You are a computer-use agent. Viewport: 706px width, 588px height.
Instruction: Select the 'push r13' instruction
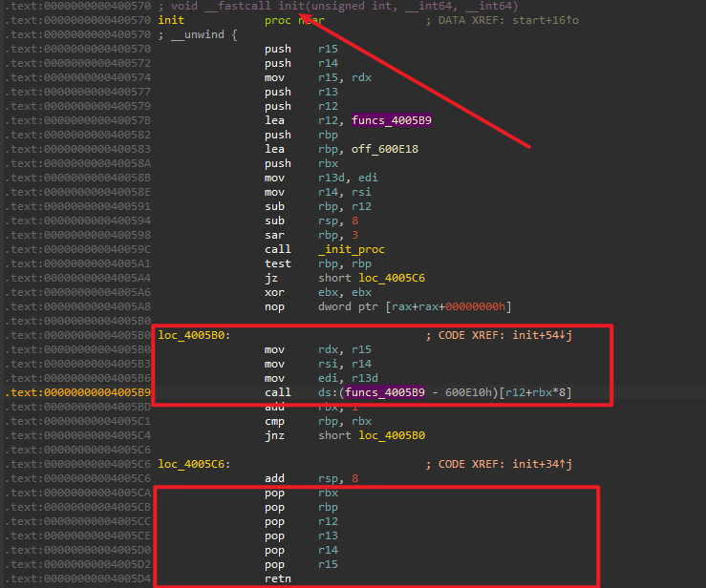tap(301, 92)
